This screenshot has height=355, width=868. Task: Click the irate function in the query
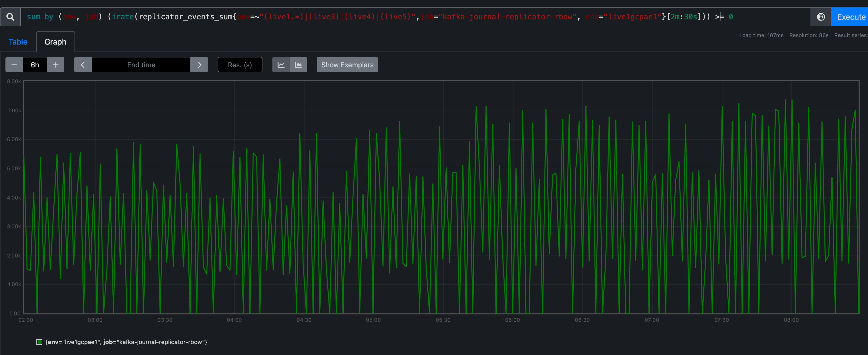click(123, 17)
